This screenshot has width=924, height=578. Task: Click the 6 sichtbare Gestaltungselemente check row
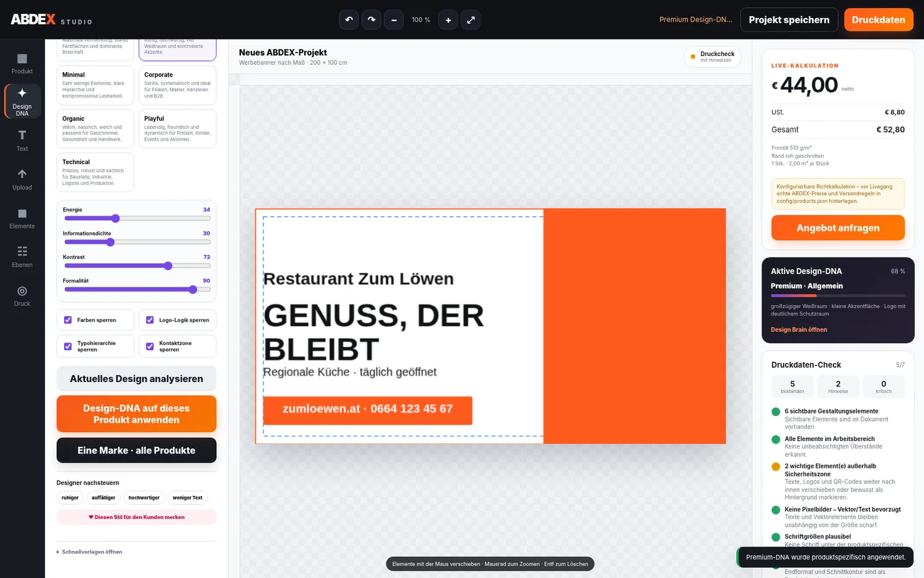pos(838,419)
